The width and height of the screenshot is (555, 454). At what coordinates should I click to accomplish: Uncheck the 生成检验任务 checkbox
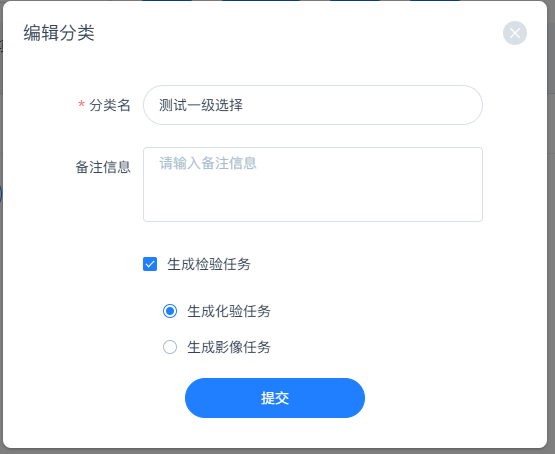coord(150,264)
